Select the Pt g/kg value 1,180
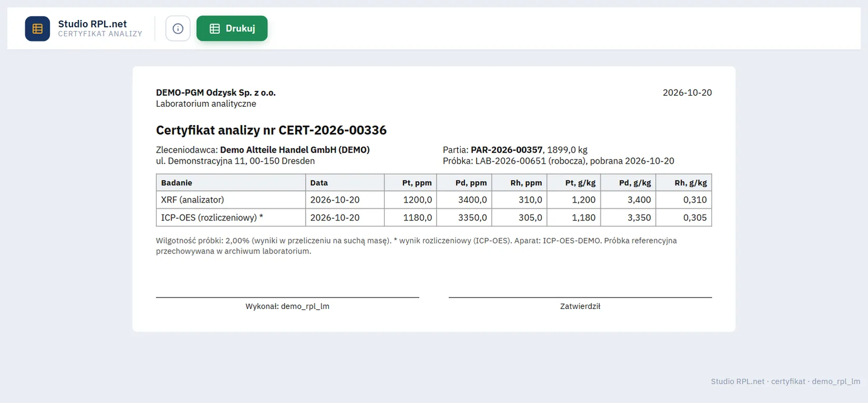The width and height of the screenshot is (868, 403). pyautogui.click(x=584, y=218)
